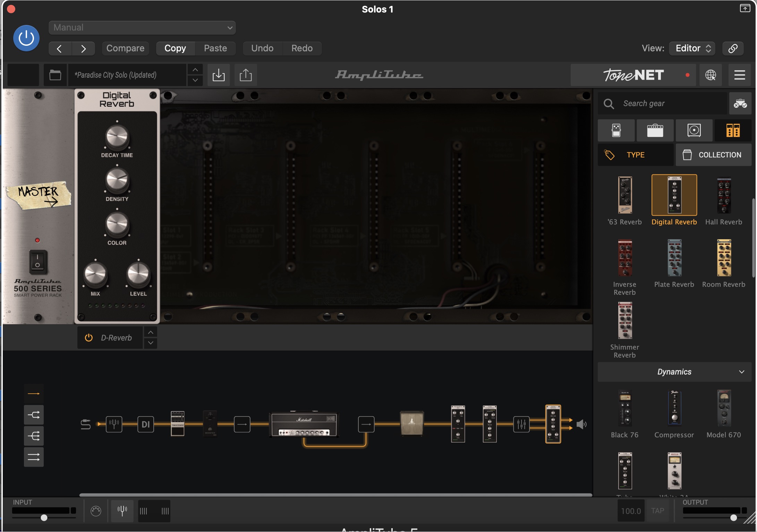Click the MIX knob
The image size is (757, 532).
[95, 275]
